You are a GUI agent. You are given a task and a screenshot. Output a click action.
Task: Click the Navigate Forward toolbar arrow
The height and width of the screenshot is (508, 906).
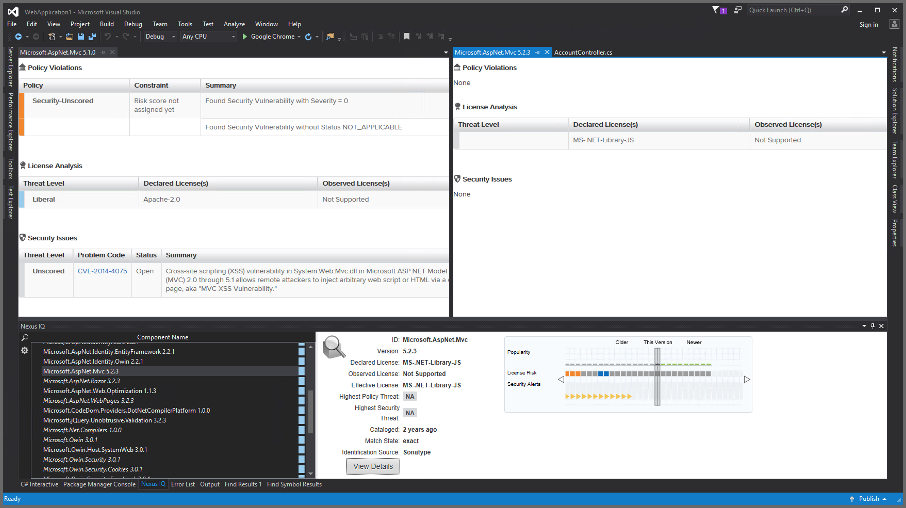click(x=36, y=36)
